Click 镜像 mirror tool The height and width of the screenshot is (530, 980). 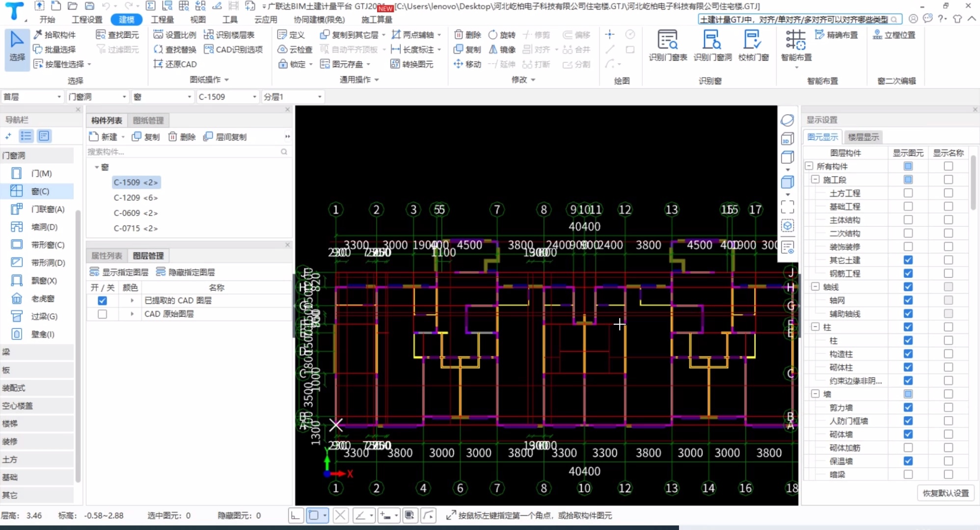(502, 50)
